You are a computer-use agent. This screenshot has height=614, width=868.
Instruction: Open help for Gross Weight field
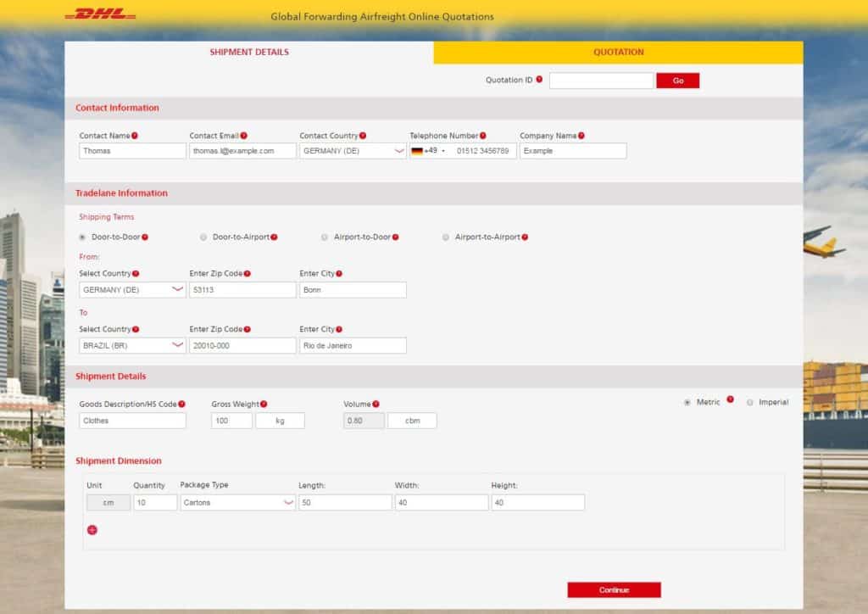(263, 404)
